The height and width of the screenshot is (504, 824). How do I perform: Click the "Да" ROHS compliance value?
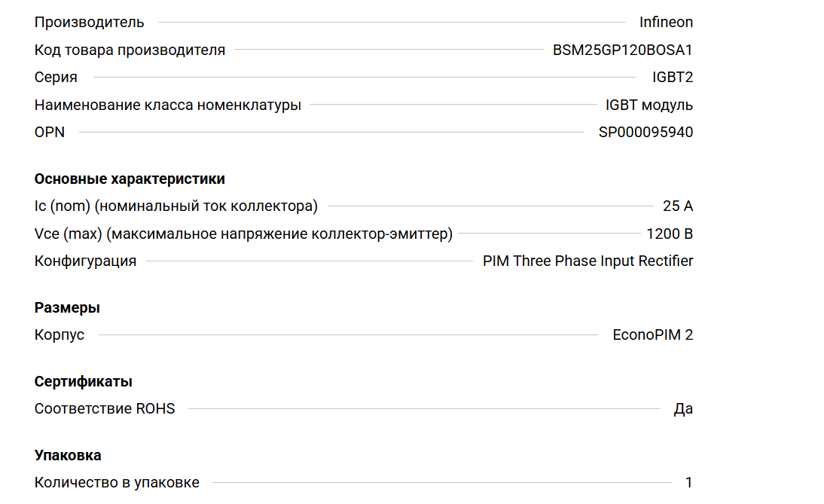pyautogui.click(x=683, y=409)
